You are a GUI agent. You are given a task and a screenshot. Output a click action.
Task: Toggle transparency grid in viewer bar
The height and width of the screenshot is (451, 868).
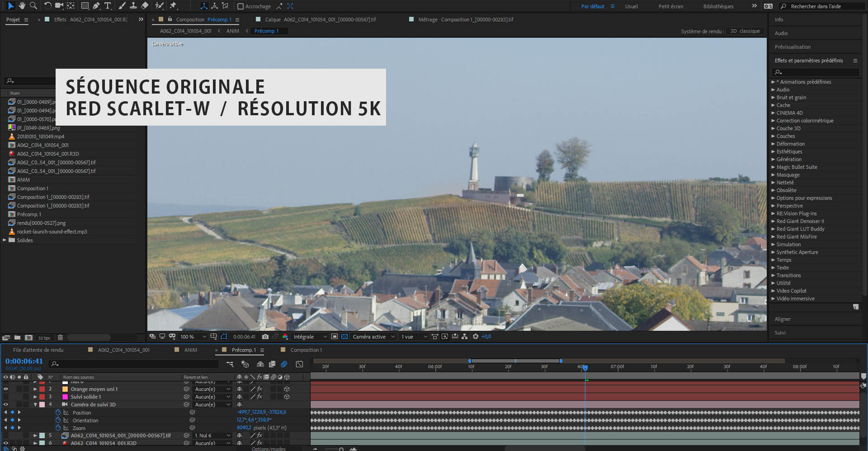(344, 337)
